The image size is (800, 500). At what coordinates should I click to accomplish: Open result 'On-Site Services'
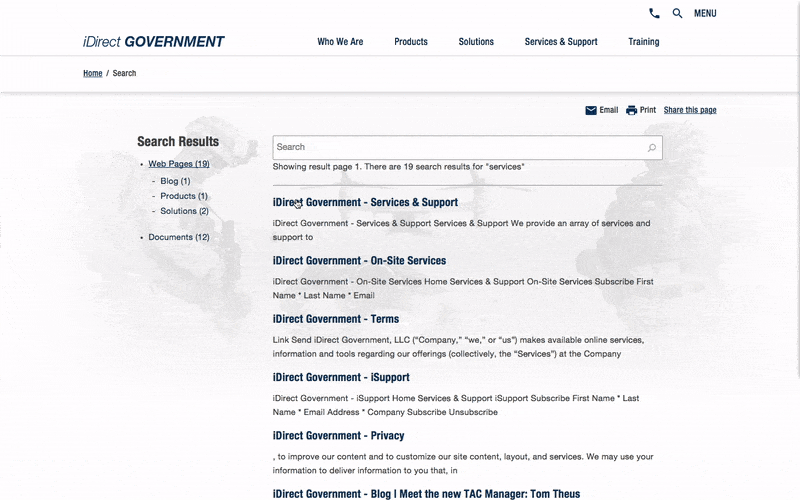[x=359, y=261]
